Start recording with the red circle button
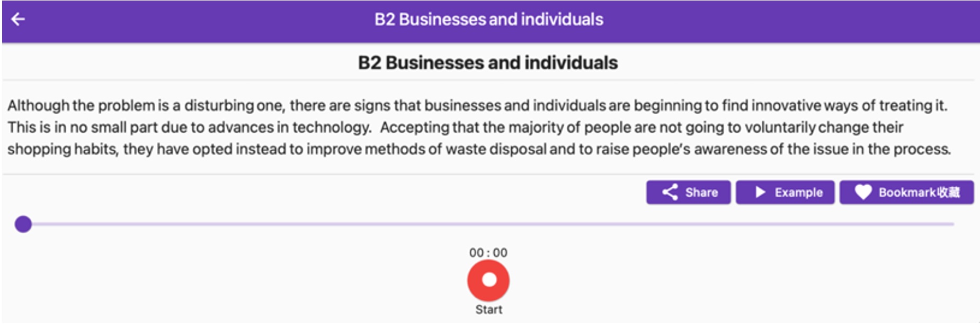Viewport: 980px width, 329px height. (488, 280)
